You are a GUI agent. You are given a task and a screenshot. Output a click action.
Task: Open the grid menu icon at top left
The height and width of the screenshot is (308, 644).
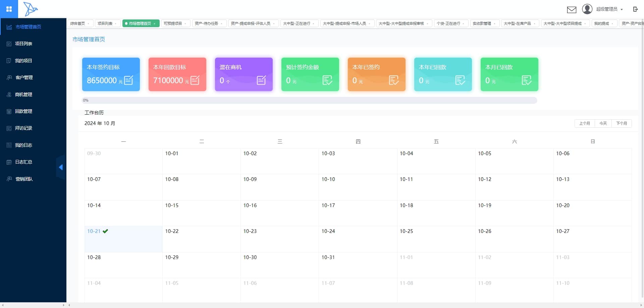click(9, 9)
